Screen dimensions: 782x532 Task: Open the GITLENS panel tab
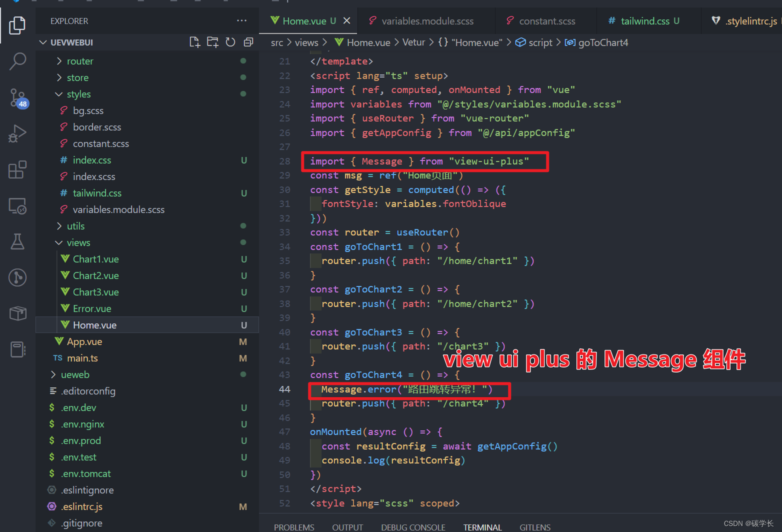coord(535,527)
